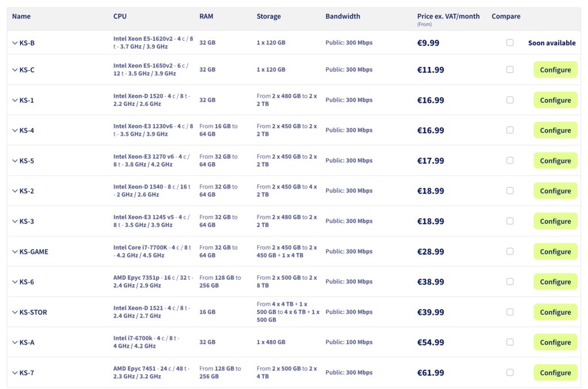Toggle compare checkbox for KS-7
This screenshot has width=588, height=389.
[x=510, y=372]
